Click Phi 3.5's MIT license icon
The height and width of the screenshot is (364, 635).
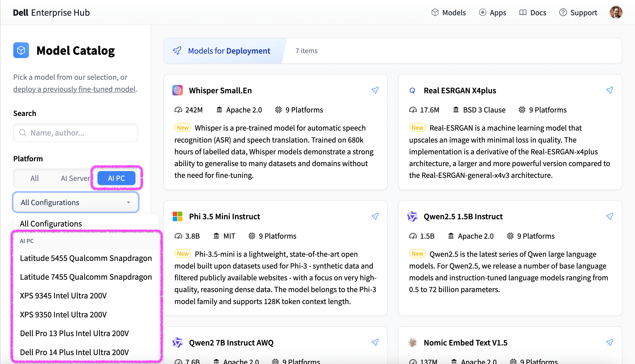tap(216, 236)
